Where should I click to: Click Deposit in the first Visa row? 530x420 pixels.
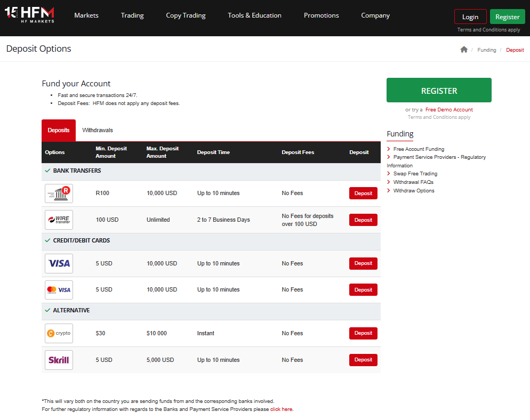363,263
